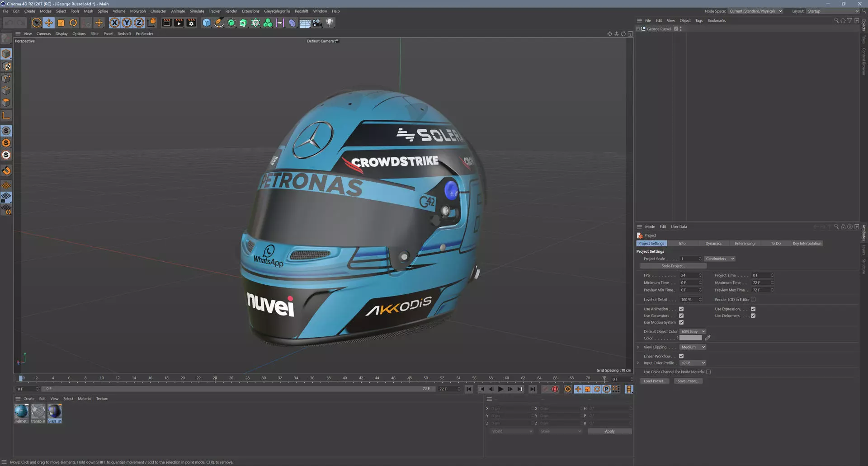Toggle Y axis lock

point(127,23)
